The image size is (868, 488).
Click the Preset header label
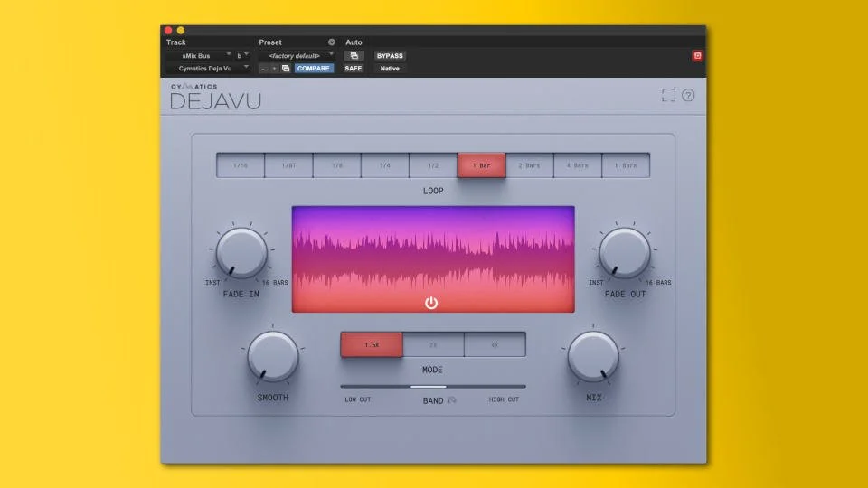click(270, 42)
